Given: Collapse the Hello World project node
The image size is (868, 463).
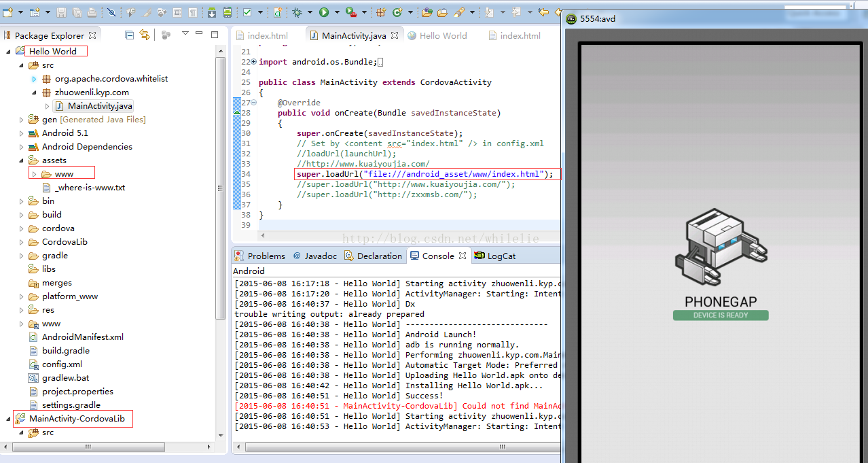Looking at the screenshot, I should click(8, 52).
